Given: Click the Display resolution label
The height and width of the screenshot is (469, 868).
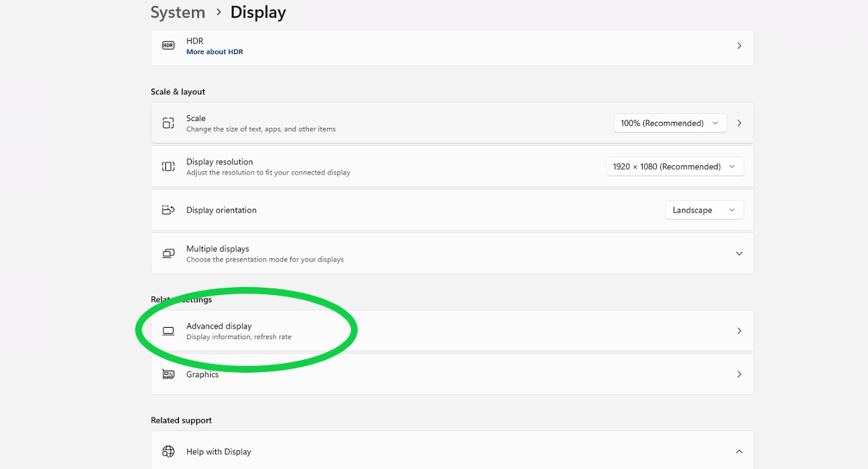Looking at the screenshot, I should (x=219, y=161).
